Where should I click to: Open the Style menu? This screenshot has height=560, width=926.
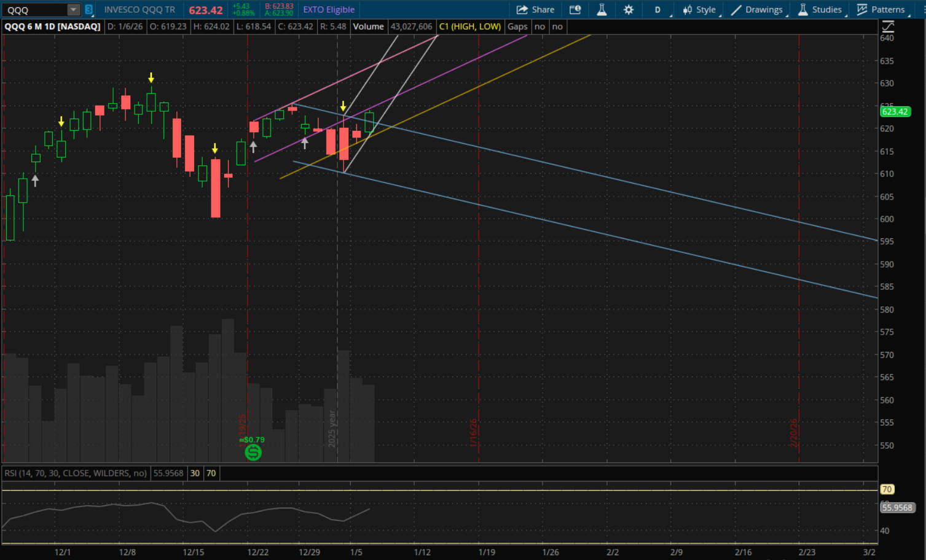pos(700,10)
